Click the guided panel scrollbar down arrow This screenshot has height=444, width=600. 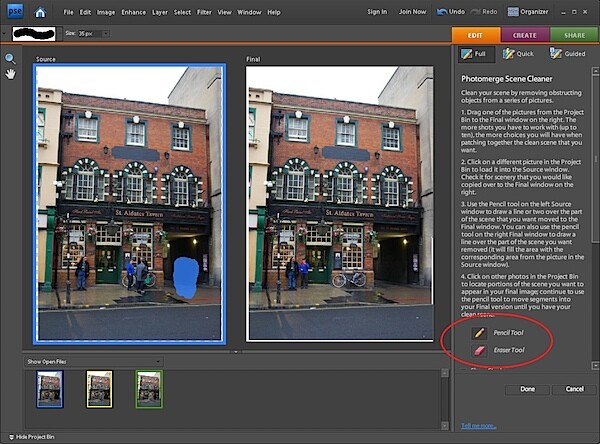coord(595,366)
